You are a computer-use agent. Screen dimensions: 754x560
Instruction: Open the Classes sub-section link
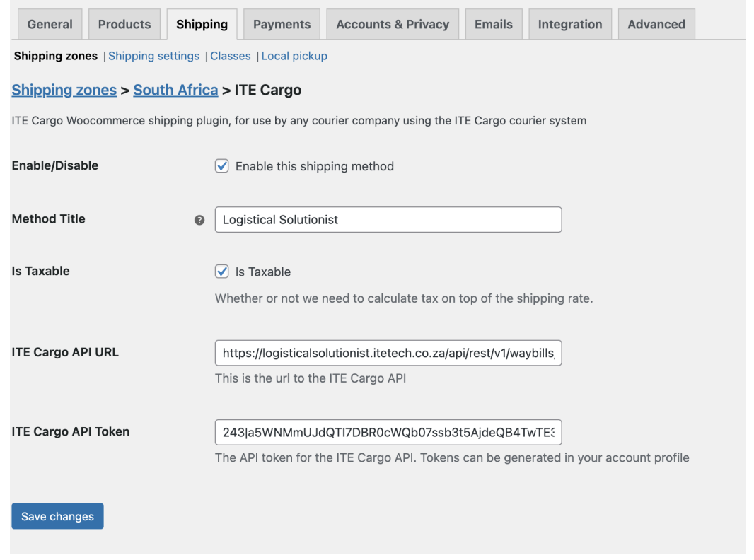click(x=231, y=56)
